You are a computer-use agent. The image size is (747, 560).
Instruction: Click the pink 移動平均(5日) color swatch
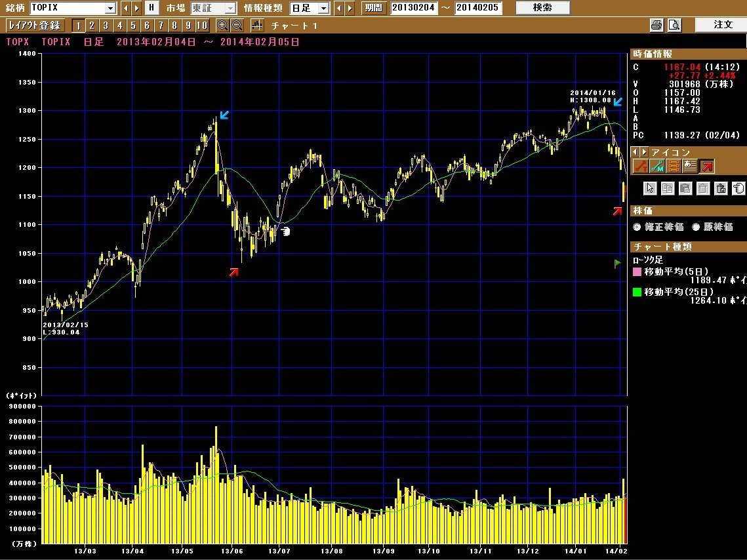pos(637,272)
